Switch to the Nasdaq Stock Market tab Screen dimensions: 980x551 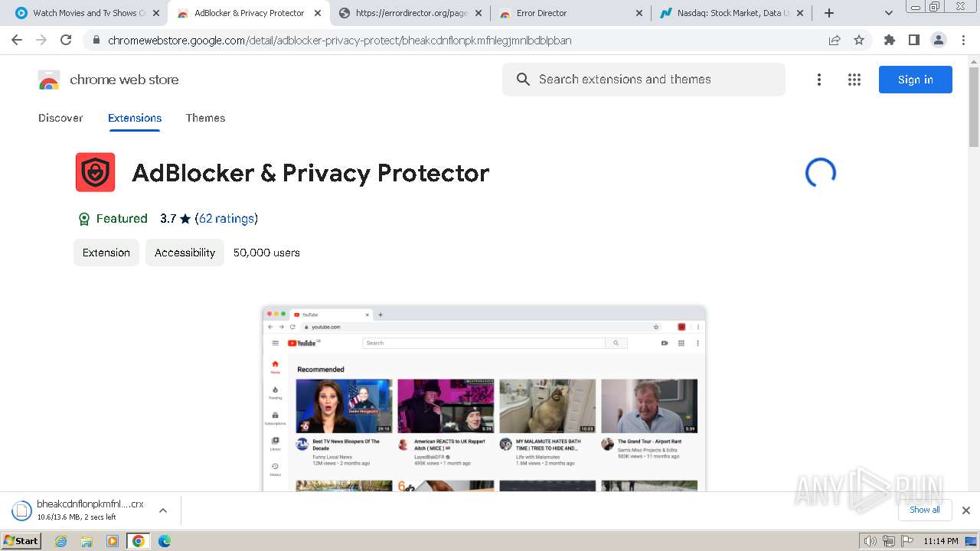click(731, 13)
